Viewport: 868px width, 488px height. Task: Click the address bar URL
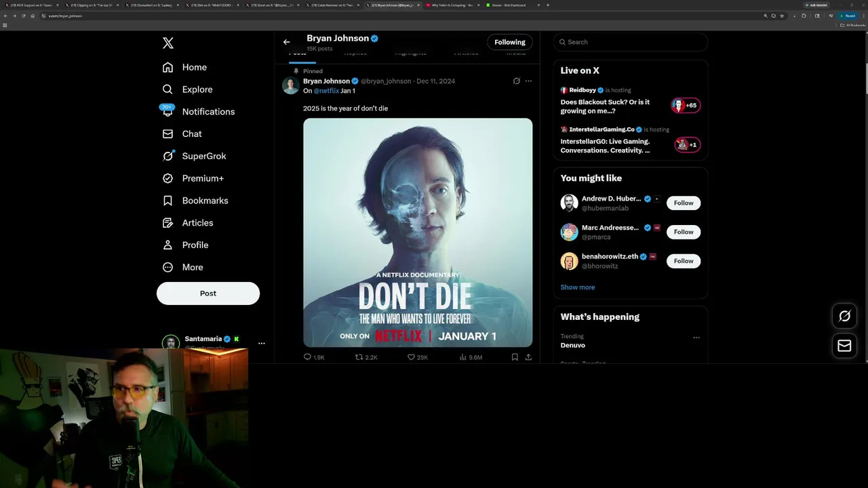coord(65,16)
